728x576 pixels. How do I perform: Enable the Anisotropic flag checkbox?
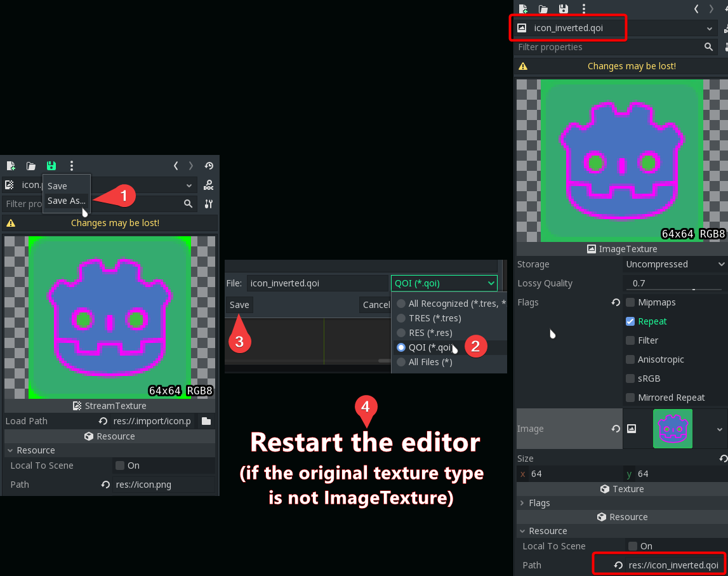coord(630,359)
